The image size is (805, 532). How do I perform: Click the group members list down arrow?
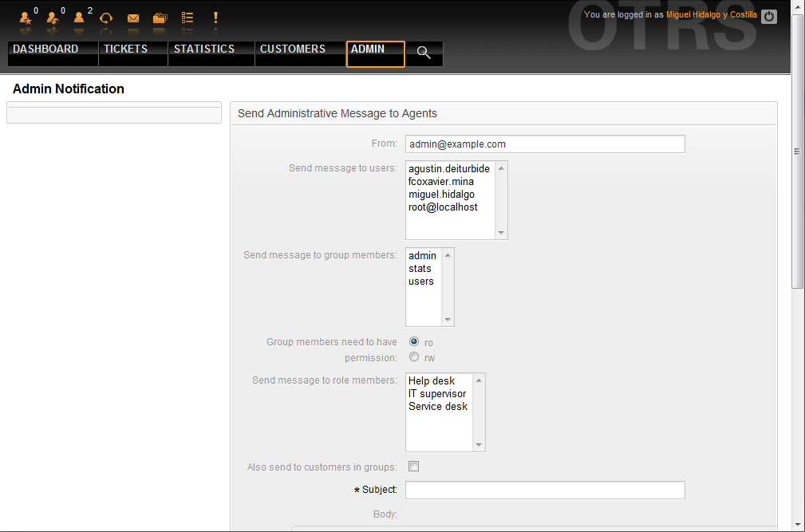click(448, 320)
